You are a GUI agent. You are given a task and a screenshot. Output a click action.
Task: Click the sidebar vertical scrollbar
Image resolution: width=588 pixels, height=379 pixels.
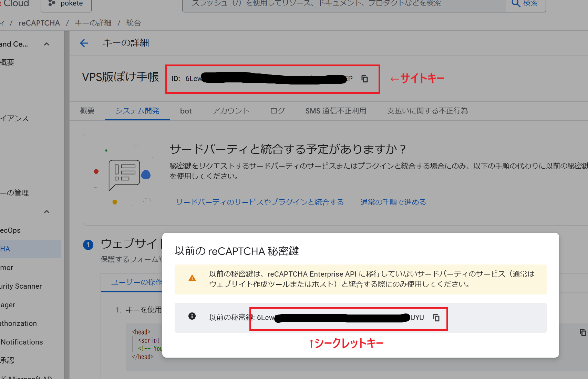point(66,205)
